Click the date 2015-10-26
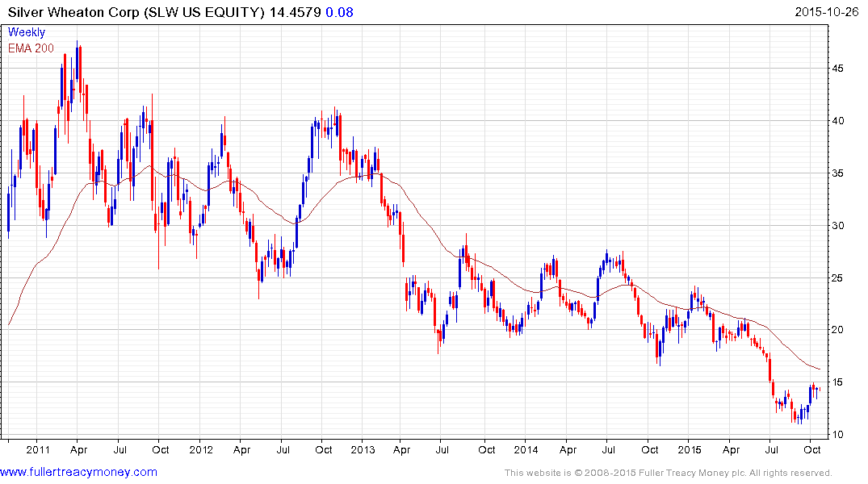868x484 pixels. (x=827, y=11)
